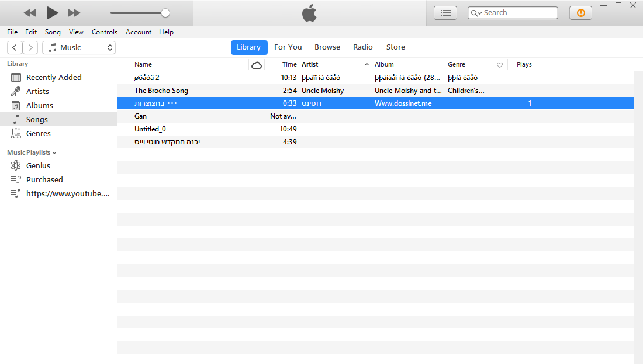
Task: Click the 4:39 time value
Action: click(289, 142)
